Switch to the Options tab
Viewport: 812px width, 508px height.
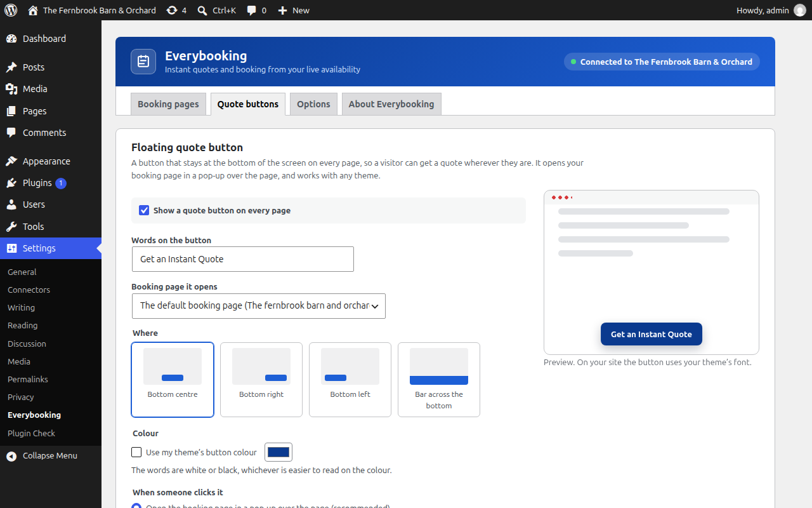click(313, 104)
